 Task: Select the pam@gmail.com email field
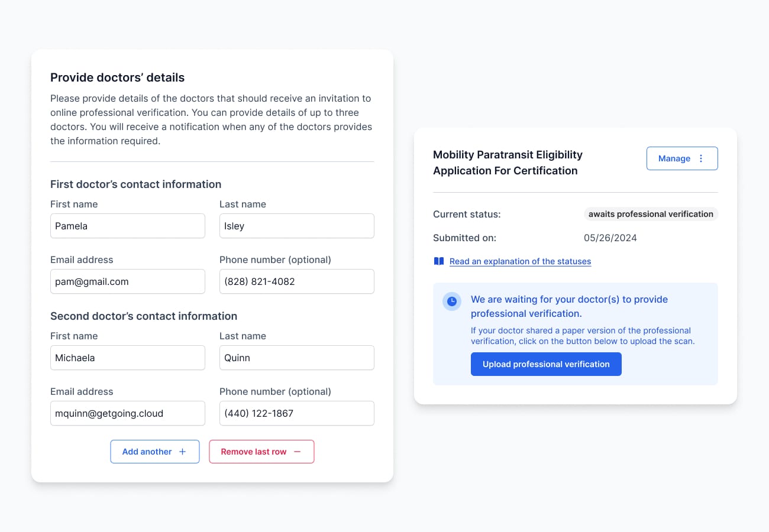(x=128, y=281)
